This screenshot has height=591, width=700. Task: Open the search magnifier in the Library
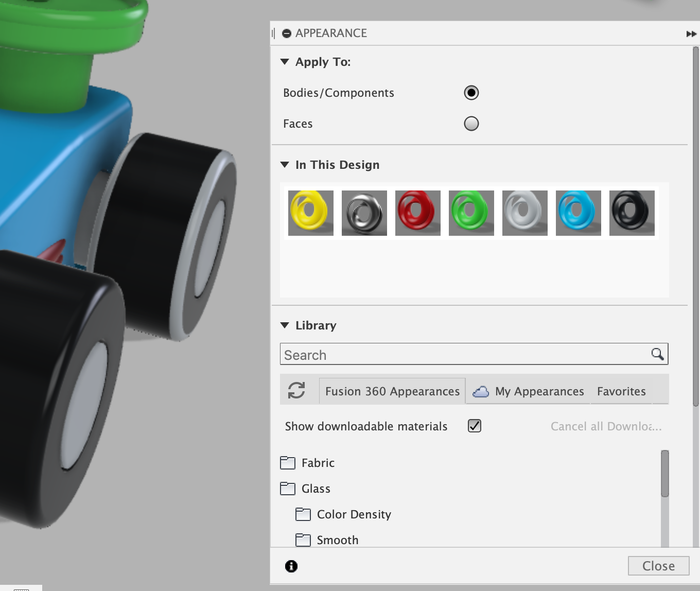(x=657, y=354)
